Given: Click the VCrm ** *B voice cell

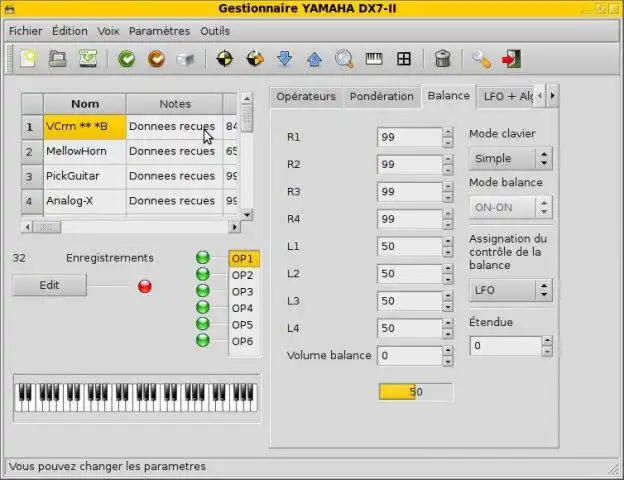Looking at the screenshot, I should point(85,127).
